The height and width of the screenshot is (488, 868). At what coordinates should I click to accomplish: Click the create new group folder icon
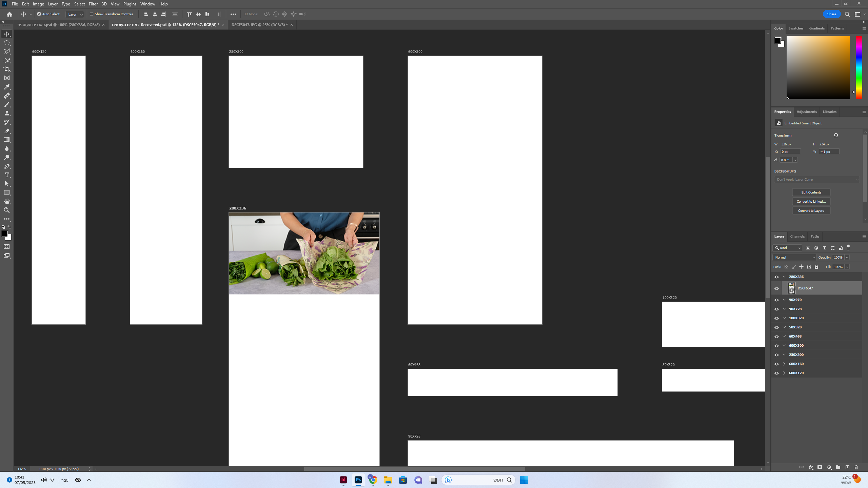[838, 467]
